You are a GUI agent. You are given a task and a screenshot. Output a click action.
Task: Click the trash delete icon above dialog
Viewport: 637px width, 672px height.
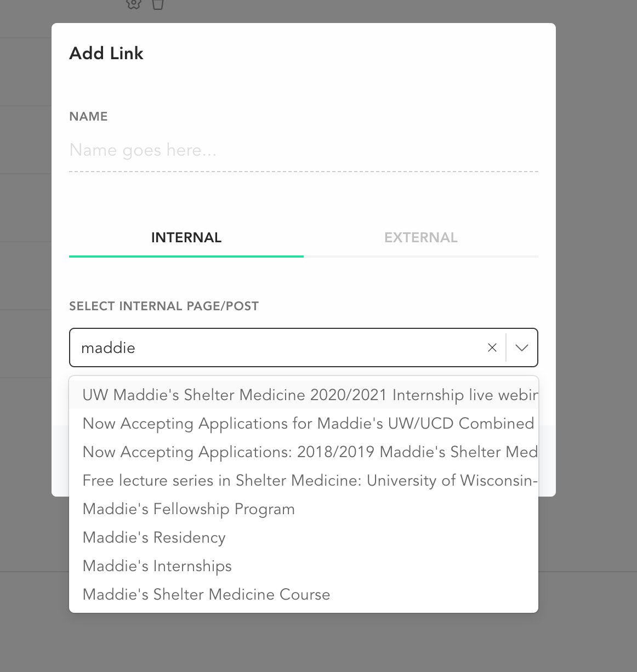coord(158,4)
